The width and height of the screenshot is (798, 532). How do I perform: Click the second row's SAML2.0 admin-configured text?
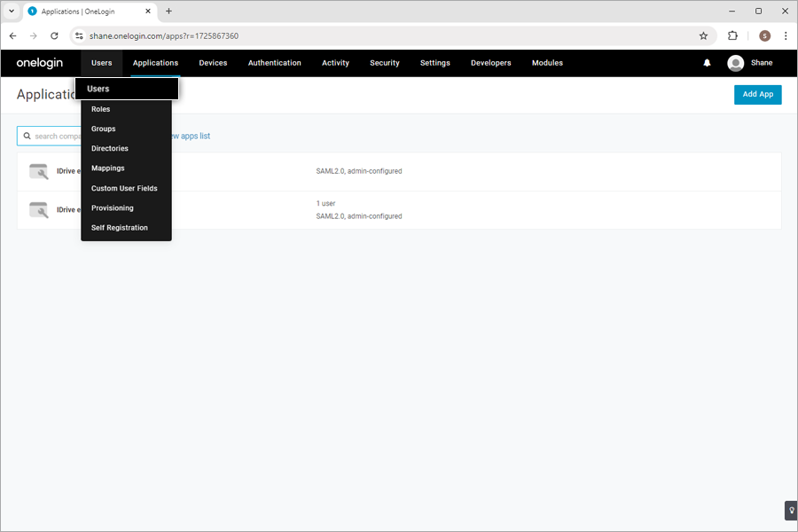359,216
